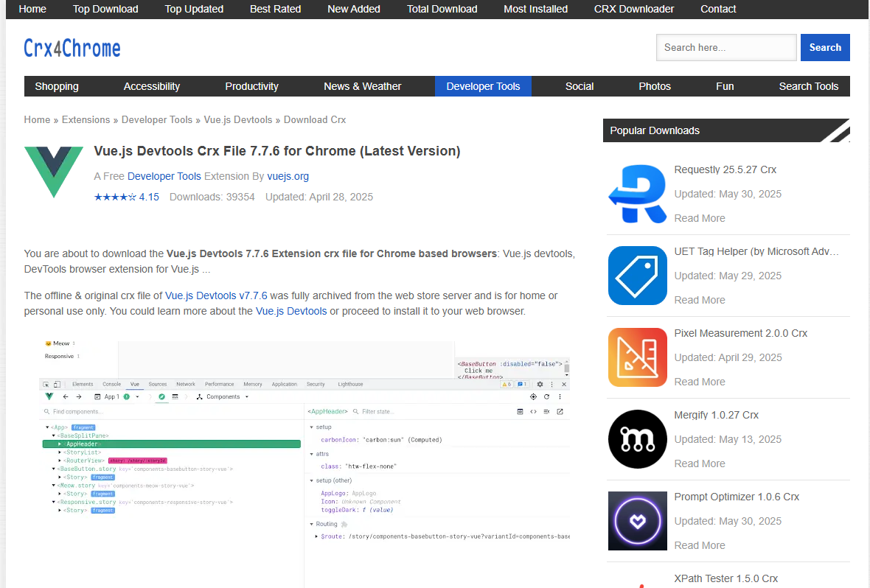Click the blue Search button
Screen dimensions: 870x588
(825, 47)
